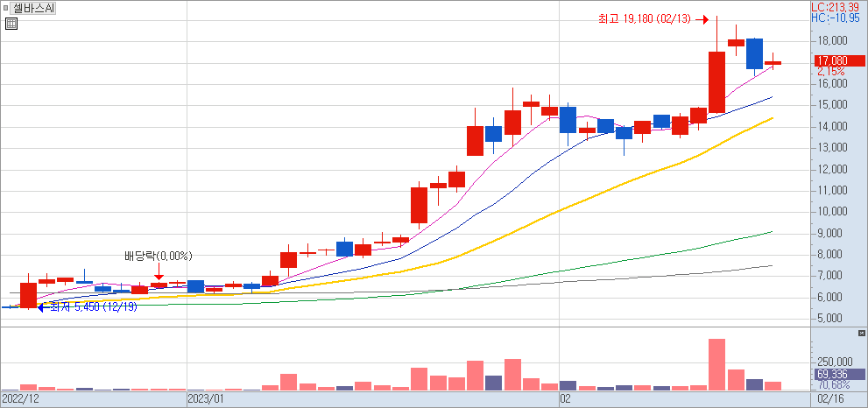
Task: Click the red arrow marker under 배당락
Action: click(x=159, y=272)
